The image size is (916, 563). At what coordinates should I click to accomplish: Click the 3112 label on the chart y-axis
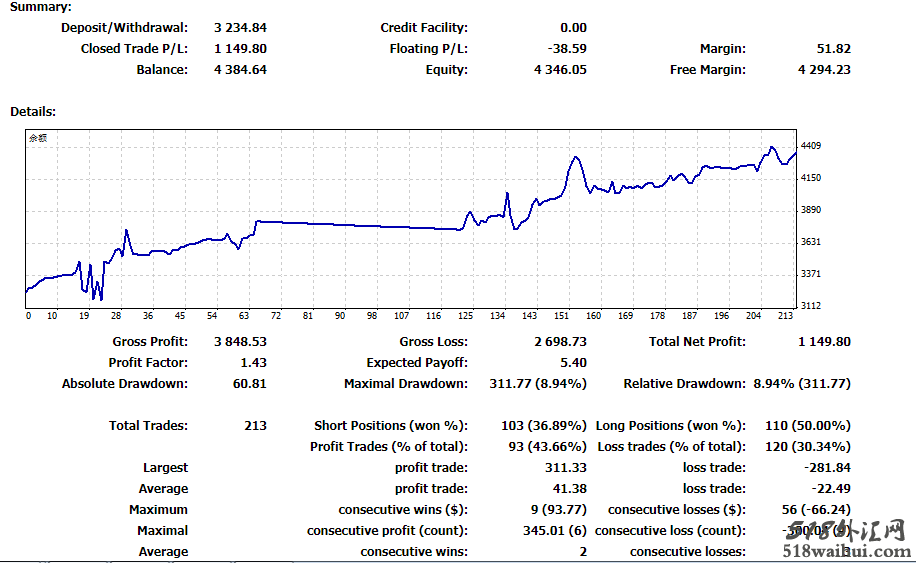coord(811,306)
